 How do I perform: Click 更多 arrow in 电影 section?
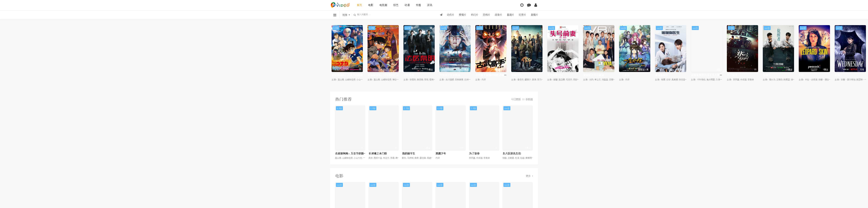[x=529, y=176]
